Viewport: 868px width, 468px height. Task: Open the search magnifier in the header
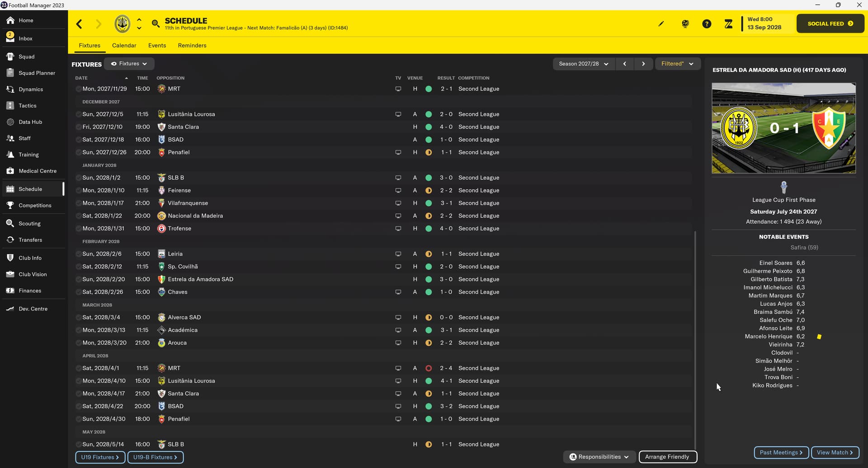(x=156, y=24)
